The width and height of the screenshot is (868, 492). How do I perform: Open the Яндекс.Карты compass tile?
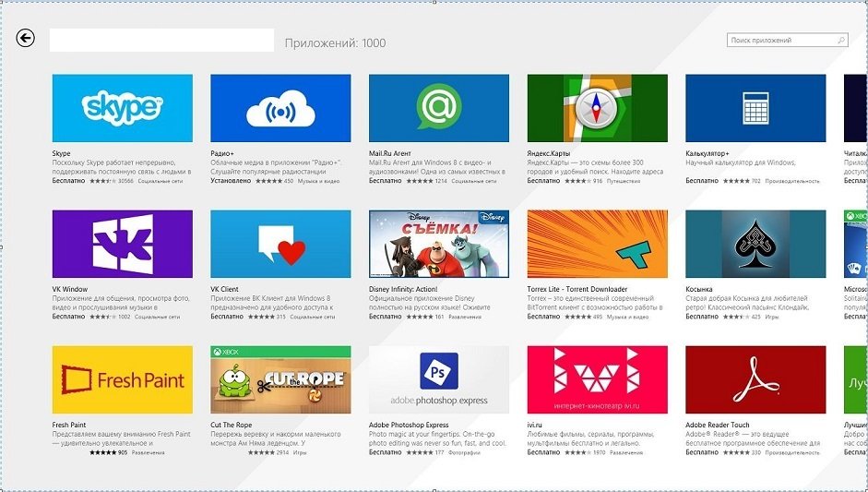pyautogui.click(x=597, y=108)
